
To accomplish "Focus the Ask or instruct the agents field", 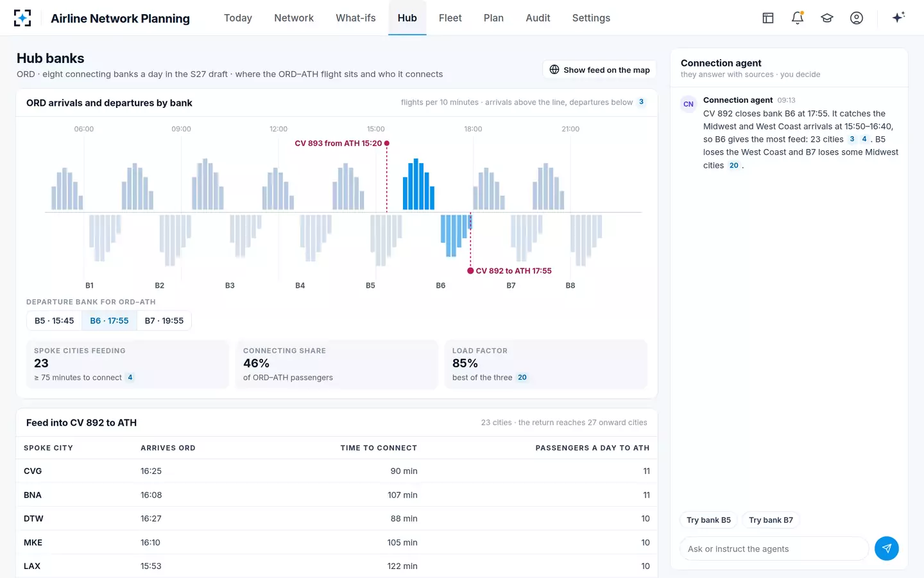I will 774,548.
